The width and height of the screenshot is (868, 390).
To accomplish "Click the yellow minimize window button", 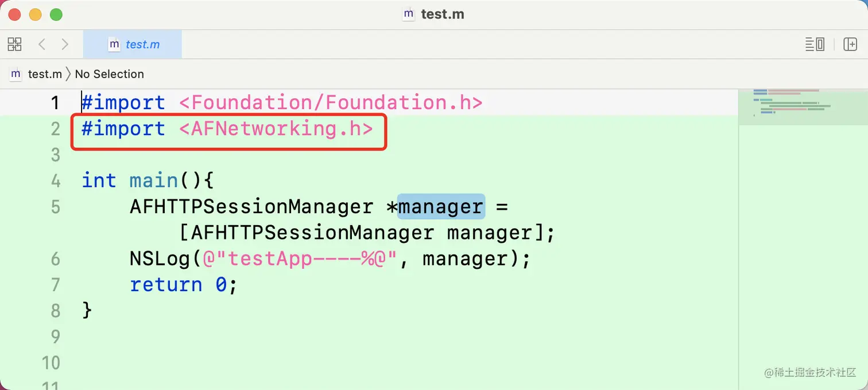I will pos(36,15).
